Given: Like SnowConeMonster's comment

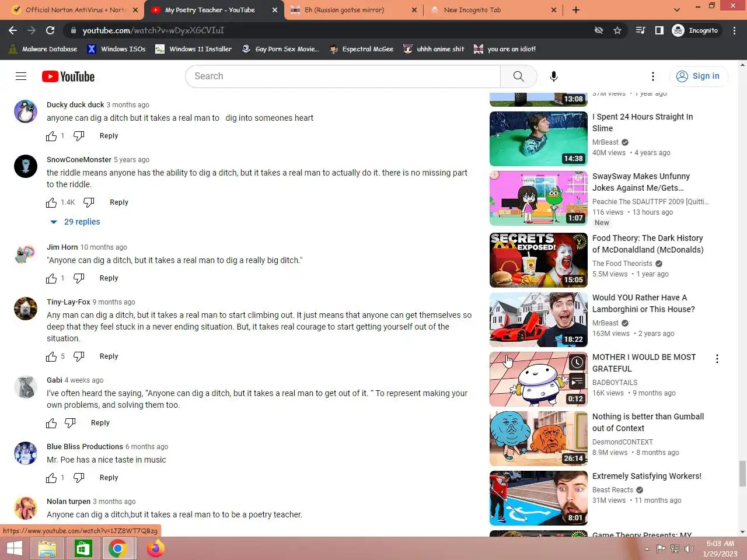Looking at the screenshot, I should tap(51, 202).
